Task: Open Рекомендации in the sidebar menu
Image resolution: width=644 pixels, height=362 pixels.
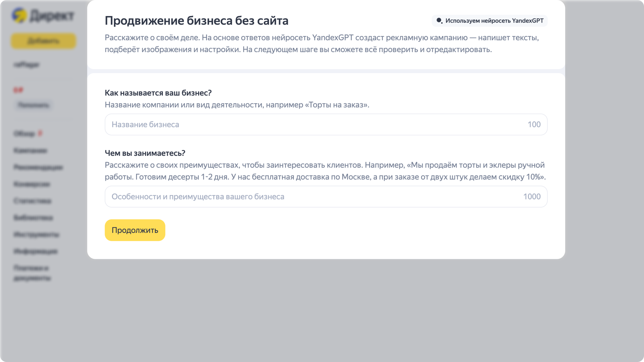Action: pyautogui.click(x=38, y=167)
